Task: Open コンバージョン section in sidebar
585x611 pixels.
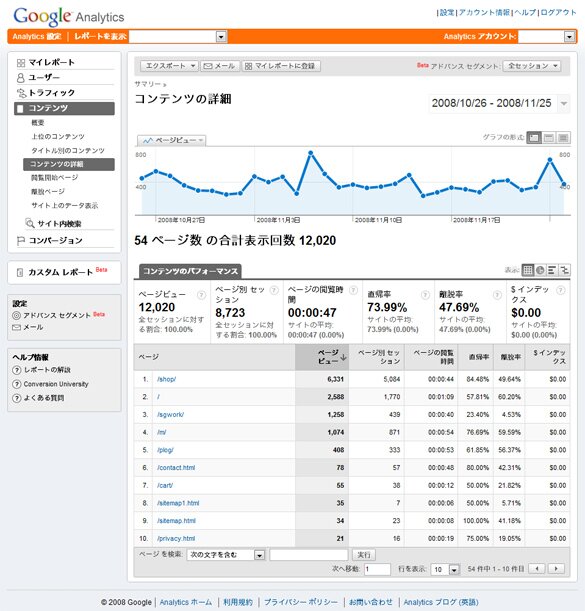Action: 55,240
